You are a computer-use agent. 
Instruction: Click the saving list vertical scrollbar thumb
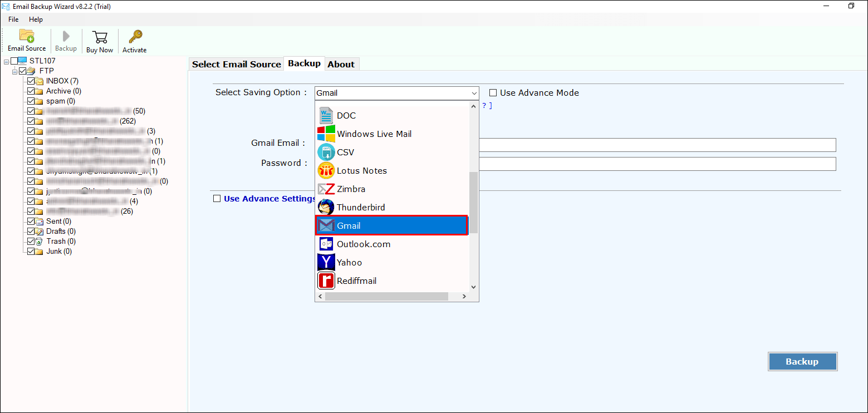474,203
